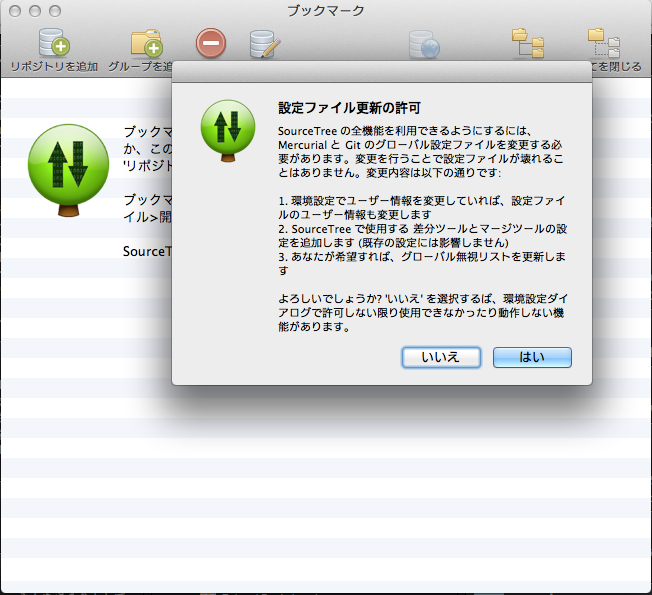Click the hosted repositories globe database icon
Image resolution: width=652 pixels, height=595 pixels.
click(424, 44)
